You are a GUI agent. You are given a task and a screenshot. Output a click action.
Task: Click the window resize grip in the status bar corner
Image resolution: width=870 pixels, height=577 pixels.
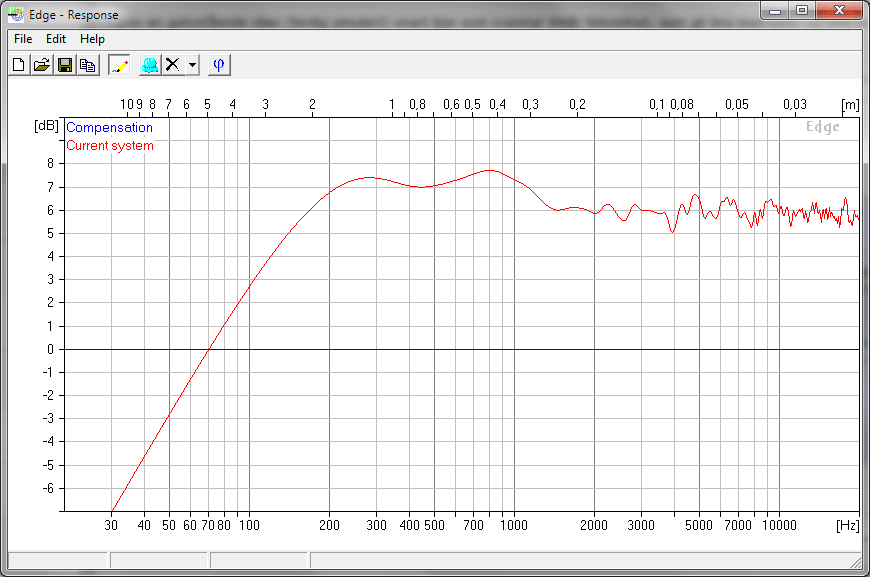[856, 563]
